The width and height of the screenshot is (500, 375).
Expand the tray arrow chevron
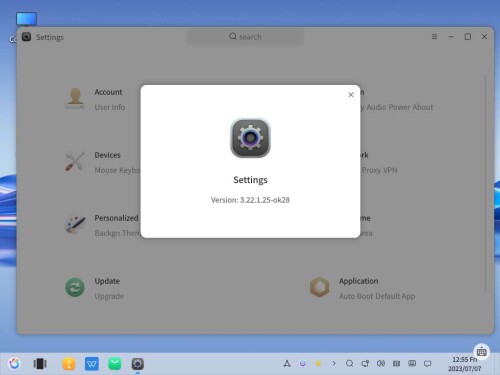point(334,363)
